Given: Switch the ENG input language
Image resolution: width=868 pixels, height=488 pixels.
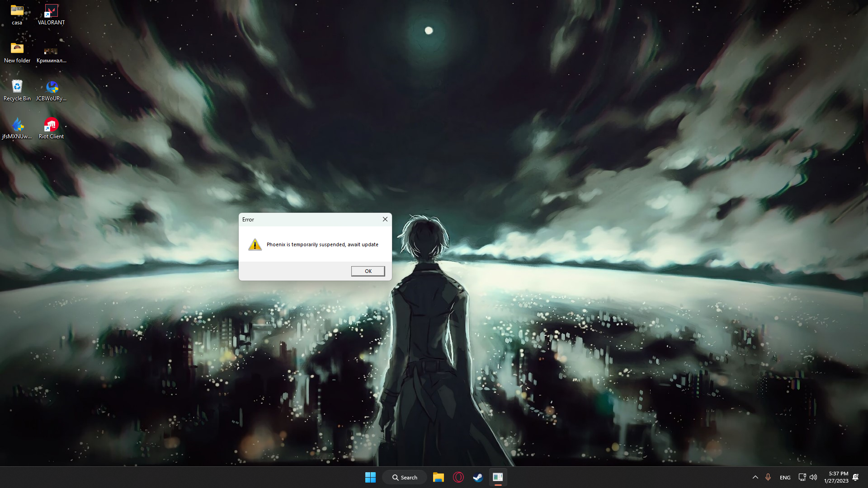Looking at the screenshot, I should pos(785,477).
